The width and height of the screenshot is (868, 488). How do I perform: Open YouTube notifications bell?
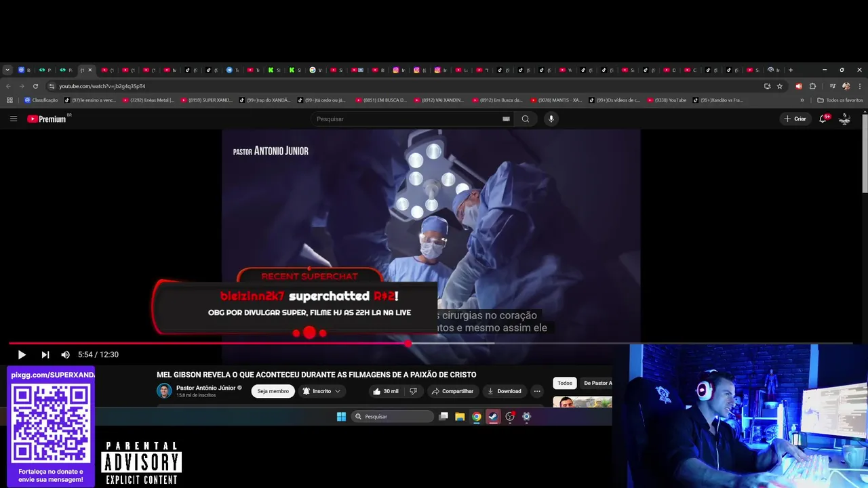(x=823, y=119)
